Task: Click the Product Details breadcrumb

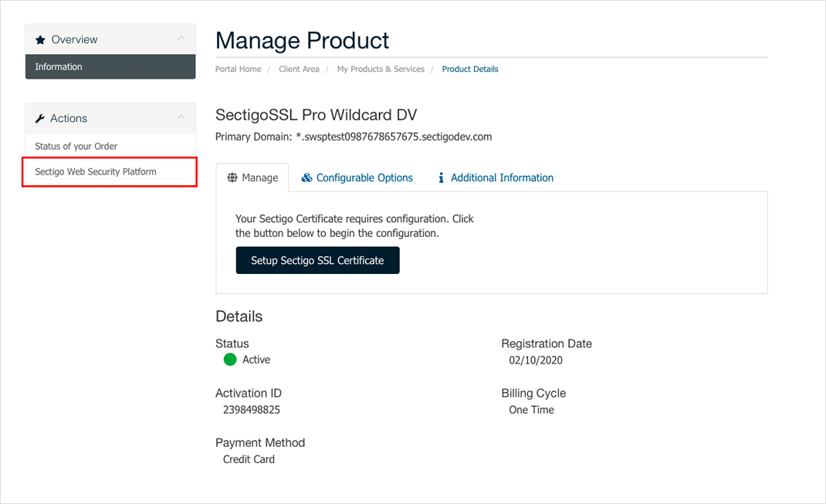Action: point(470,69)
